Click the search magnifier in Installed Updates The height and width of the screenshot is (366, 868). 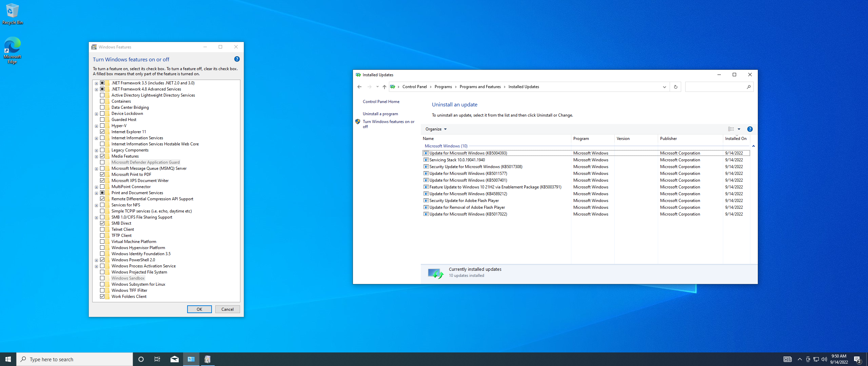tap(749, 87)
